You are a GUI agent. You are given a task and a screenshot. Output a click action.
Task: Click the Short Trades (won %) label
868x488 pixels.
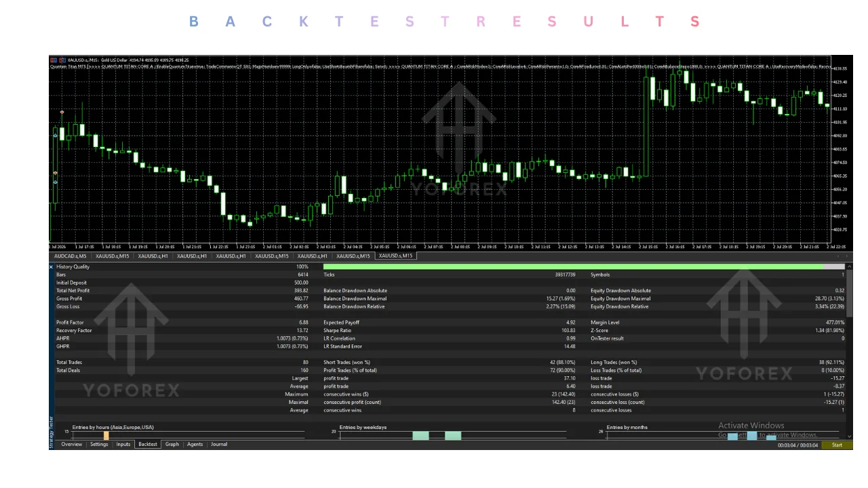pyautogui.click(x=347, y=363)
